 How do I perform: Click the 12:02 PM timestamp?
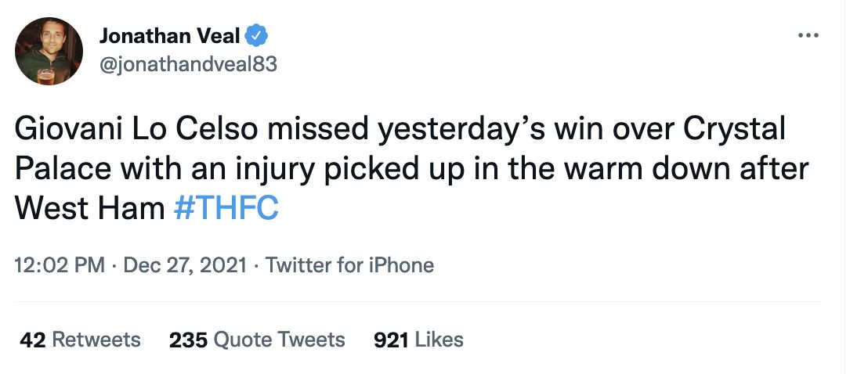tap(60, 265)
